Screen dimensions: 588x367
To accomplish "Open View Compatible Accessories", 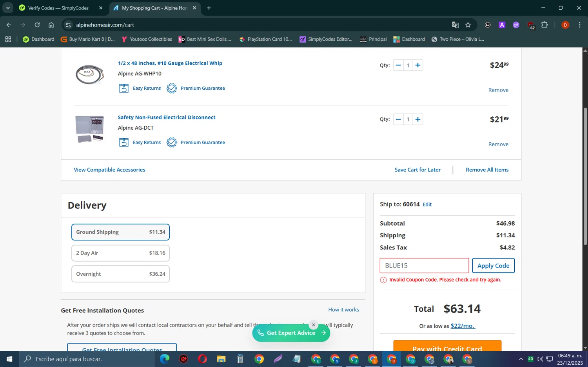I will point(109,170).
